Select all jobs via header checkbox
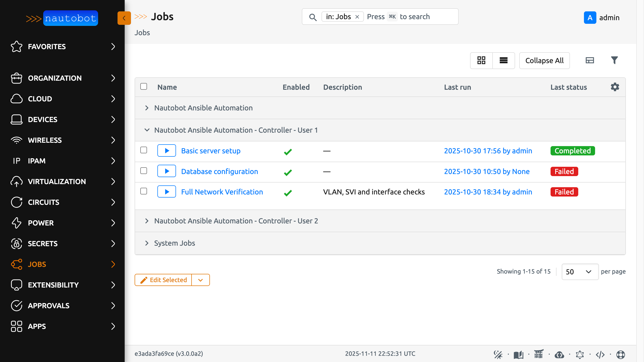Screen dimensions: 644x362 144,86
